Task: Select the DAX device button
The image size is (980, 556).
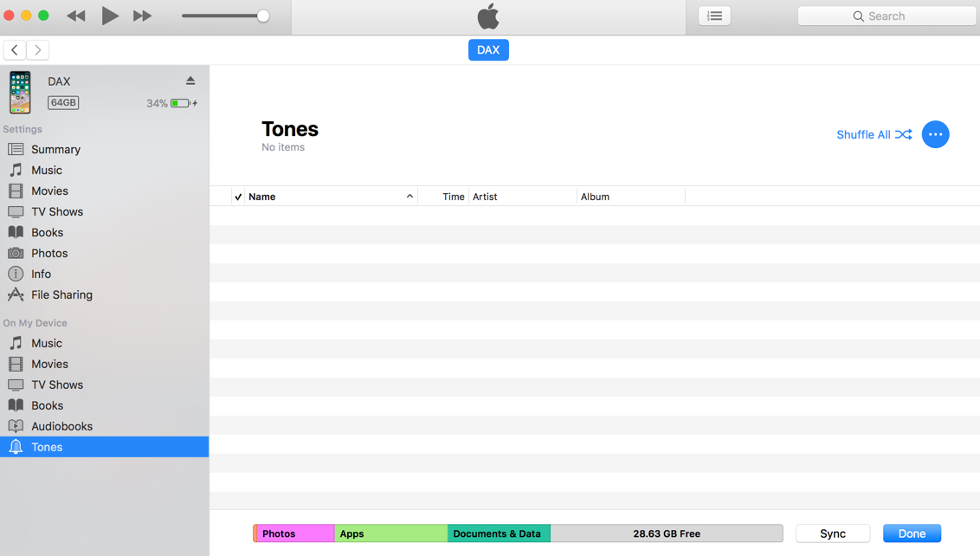Action: tap(488, 50)
